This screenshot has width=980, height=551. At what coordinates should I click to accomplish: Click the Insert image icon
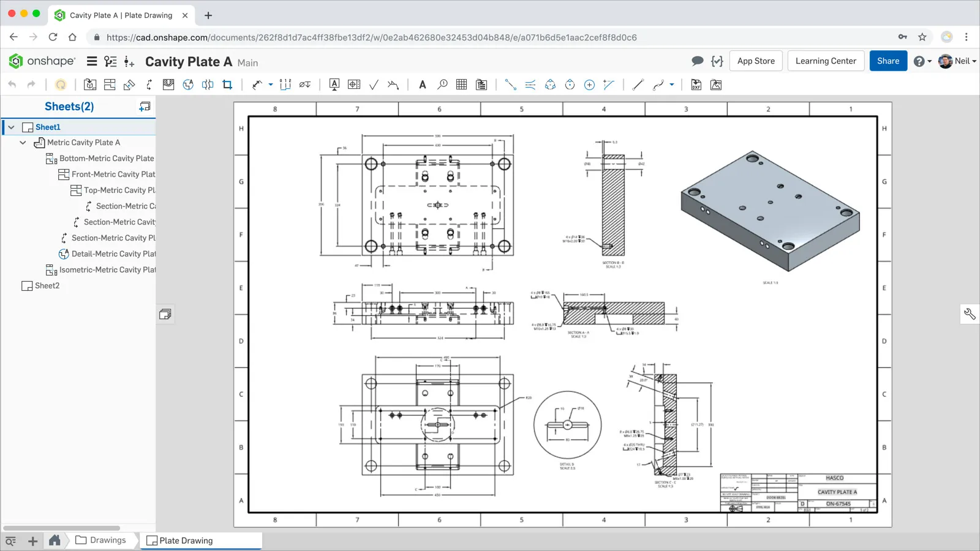click(715, 85)
